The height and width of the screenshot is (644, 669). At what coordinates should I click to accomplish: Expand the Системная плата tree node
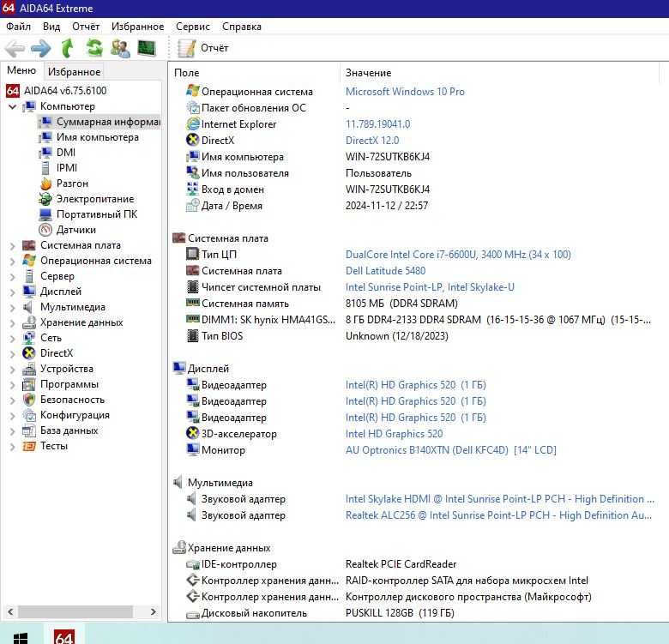12,245
